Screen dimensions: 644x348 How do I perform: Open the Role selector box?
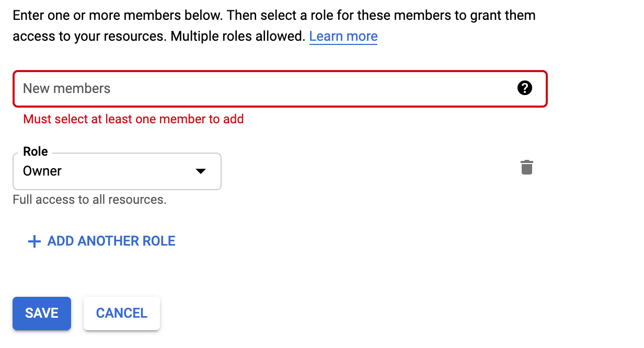(x=117, y=171)
